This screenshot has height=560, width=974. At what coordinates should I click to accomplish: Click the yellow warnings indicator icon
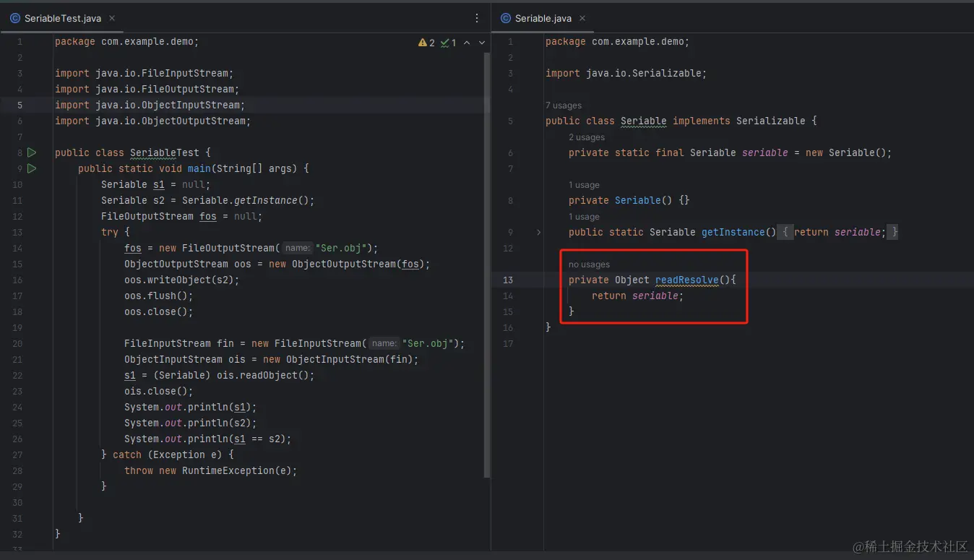click(422, 43)
